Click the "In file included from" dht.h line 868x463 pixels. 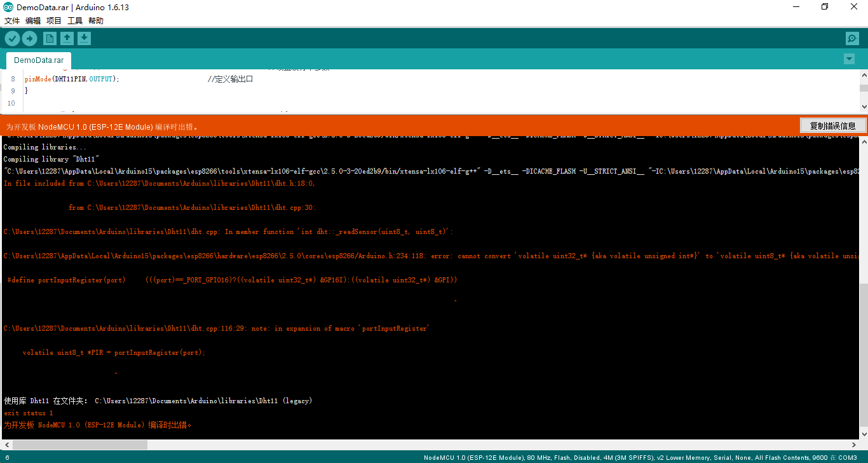(159, 184)
